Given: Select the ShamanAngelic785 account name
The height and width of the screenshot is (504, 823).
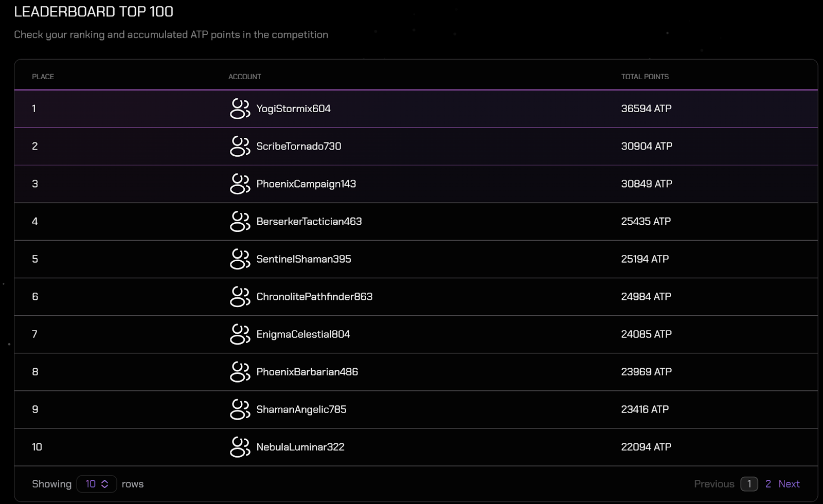Looking at the screenshot, I should [x=301, y=409].
